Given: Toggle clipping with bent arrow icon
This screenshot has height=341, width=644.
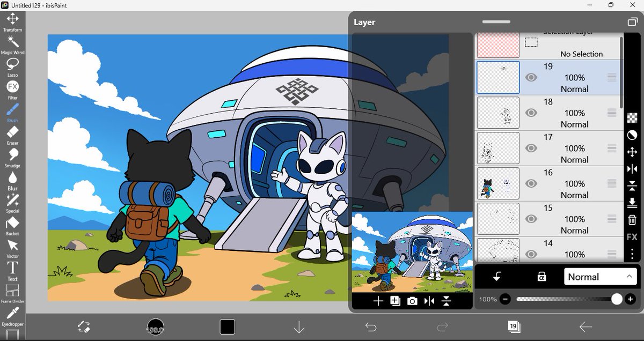Looking at the screenshot, I should pos(497,277).
